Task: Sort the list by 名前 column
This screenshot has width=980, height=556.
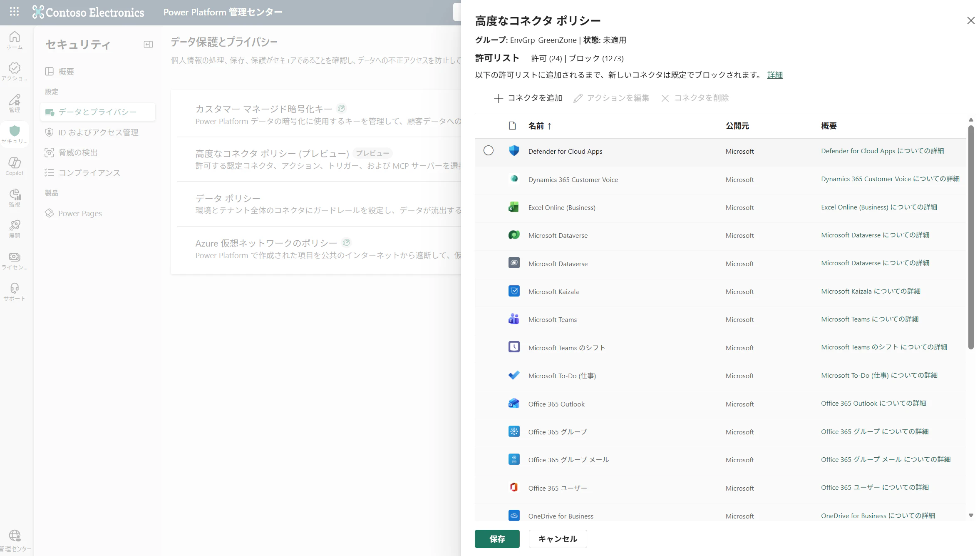Action: pos(540,126)
